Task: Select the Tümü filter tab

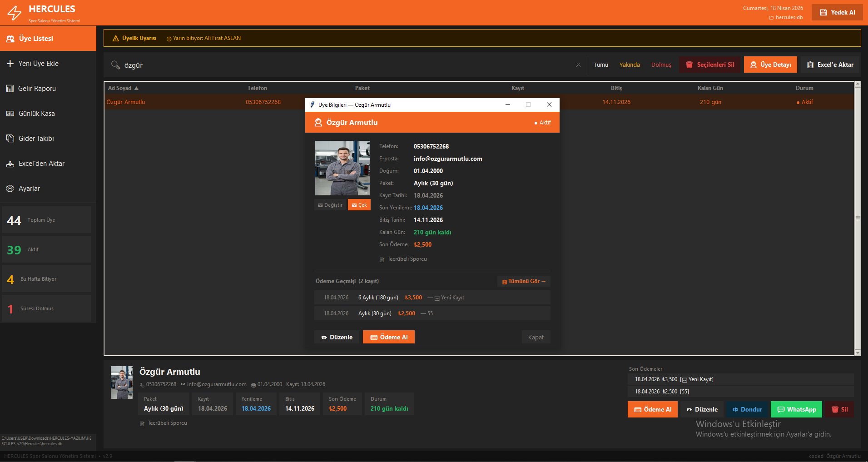Action: pos(600,65)
